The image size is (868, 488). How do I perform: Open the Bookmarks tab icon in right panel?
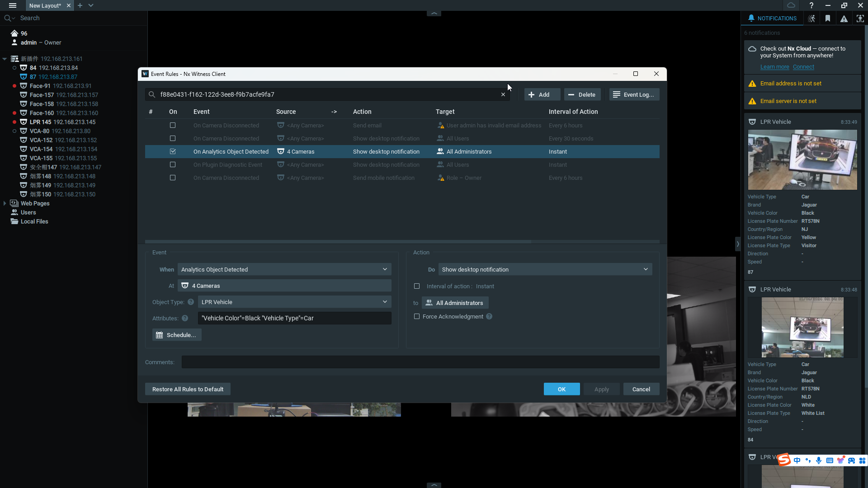(x=828, y=19)
